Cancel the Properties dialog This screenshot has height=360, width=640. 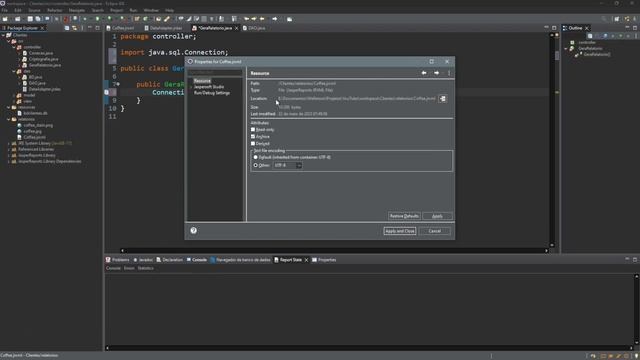pyautogui.click(x=435, y=231)
